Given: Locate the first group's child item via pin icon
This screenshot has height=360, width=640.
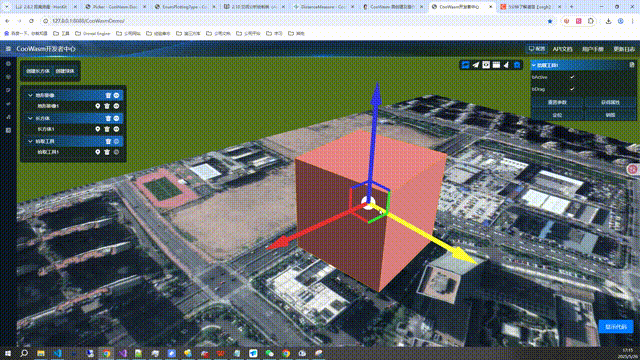Looking at the screenshot, I should coord(98,106).
